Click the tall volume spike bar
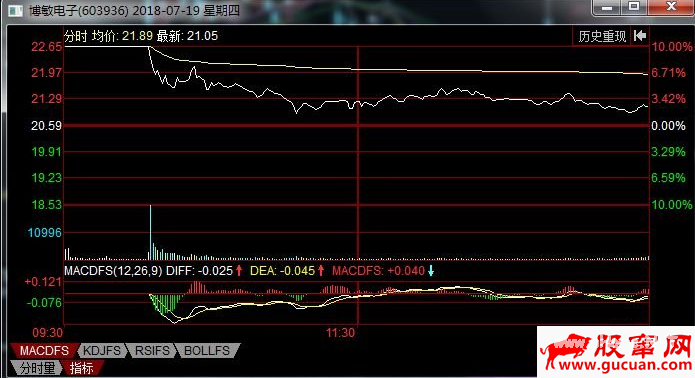 pos(150,232)
